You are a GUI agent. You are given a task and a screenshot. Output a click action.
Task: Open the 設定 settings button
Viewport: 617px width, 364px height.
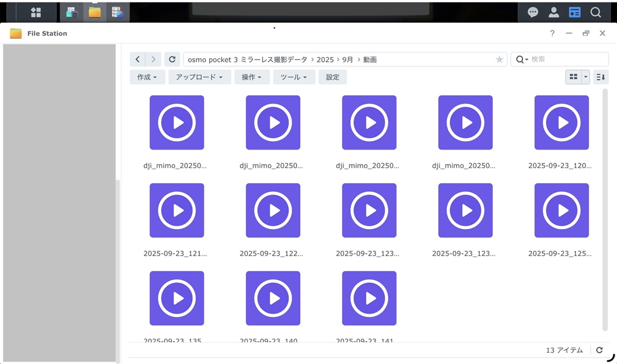click(x=332, y=77)
